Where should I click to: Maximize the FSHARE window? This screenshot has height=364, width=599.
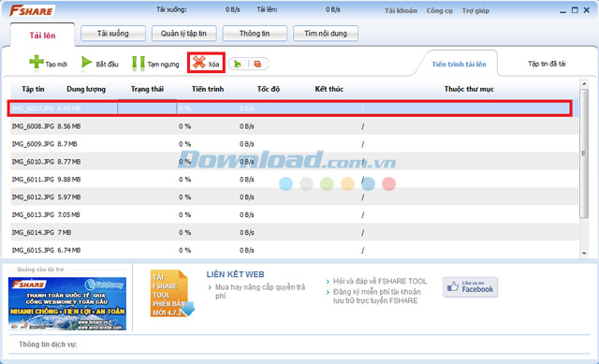point(575,10)
